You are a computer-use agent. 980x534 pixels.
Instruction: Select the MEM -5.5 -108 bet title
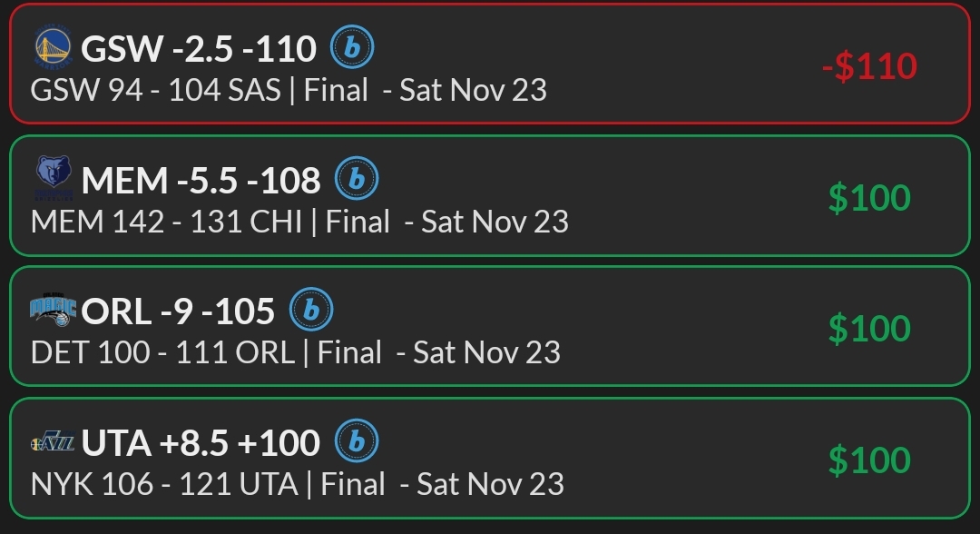pyautogui.click(x=201, y=181)
